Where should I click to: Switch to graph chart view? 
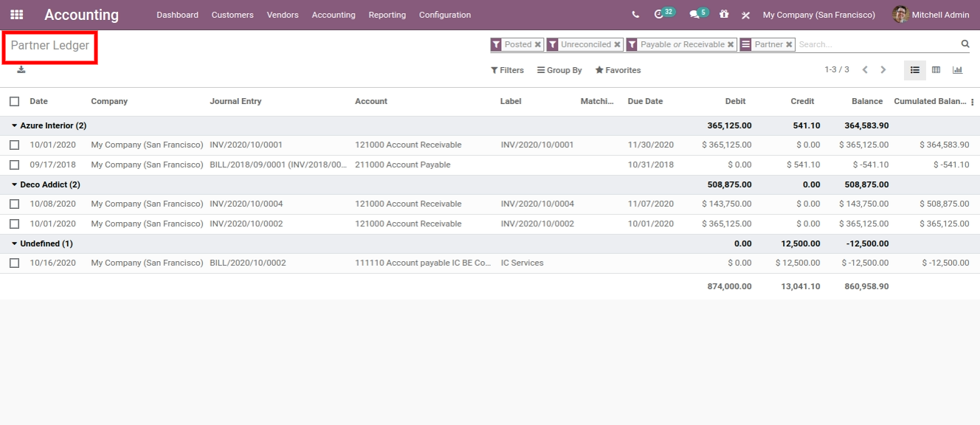click(x=957, y=70)
